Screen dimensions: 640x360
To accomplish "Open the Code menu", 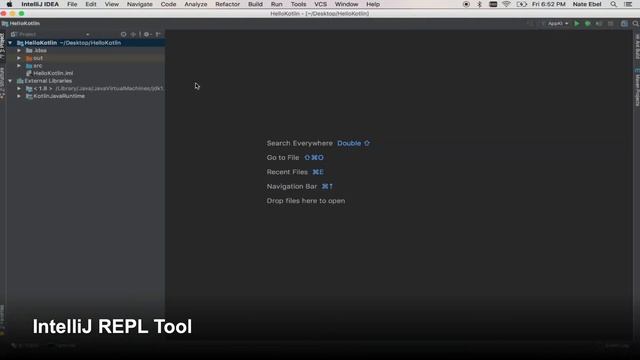I will 168,4.
